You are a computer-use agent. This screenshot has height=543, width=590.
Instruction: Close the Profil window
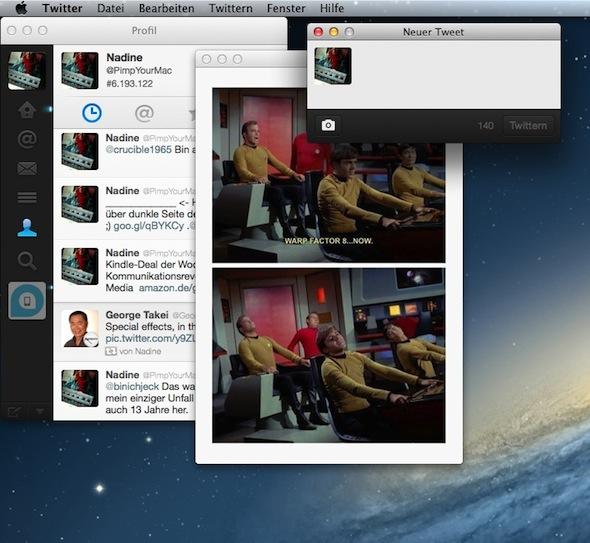(12, 30)
